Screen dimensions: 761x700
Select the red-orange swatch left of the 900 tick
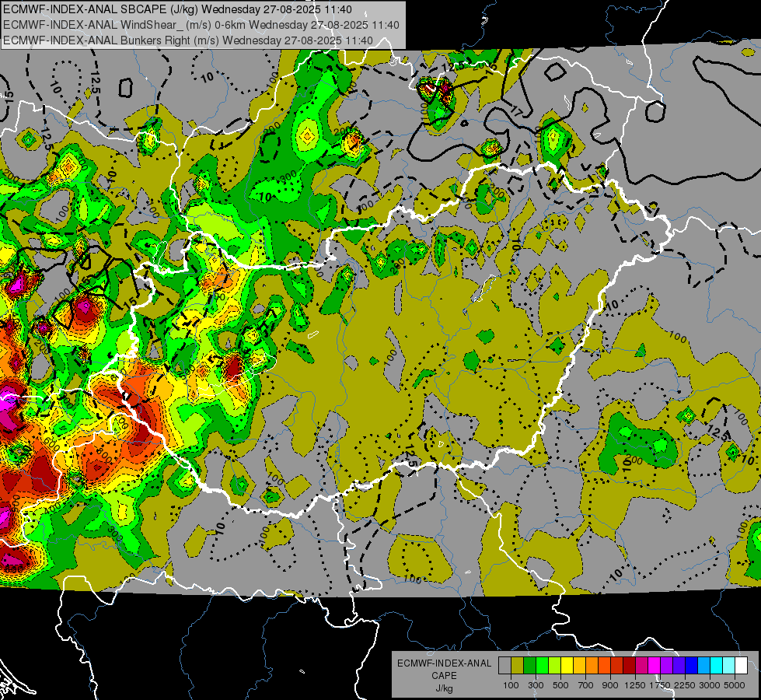point(604,665)
